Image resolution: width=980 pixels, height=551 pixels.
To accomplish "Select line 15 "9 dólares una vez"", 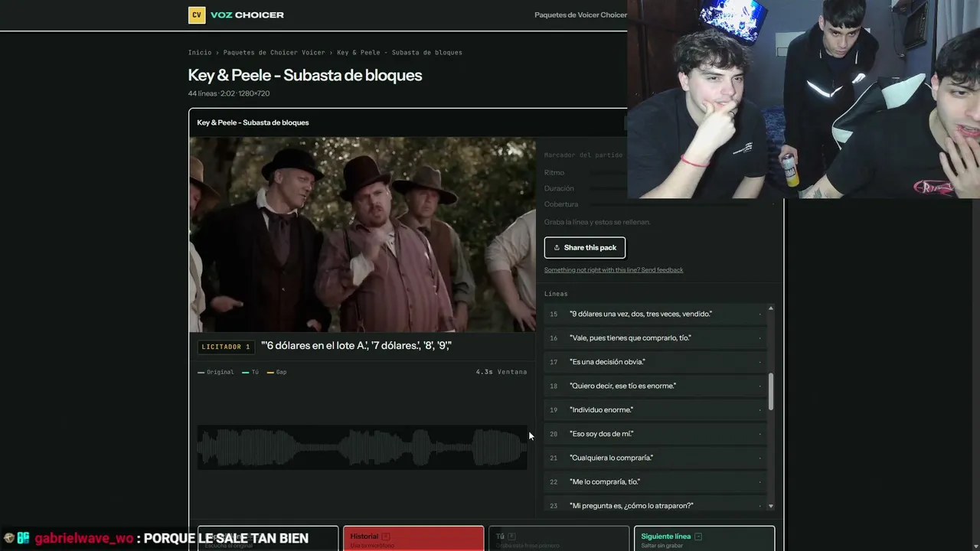I will (x=655, y=314).
